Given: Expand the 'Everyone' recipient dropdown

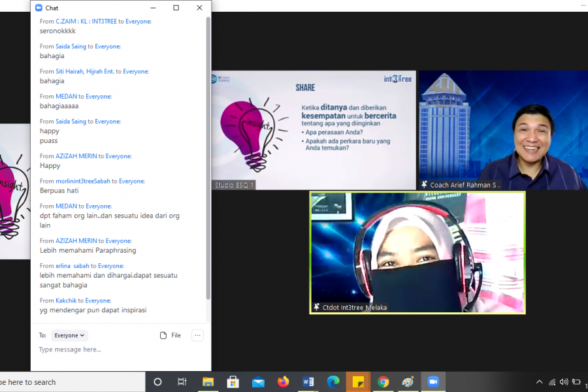Looking at the screenshot, I should (69, 335).
